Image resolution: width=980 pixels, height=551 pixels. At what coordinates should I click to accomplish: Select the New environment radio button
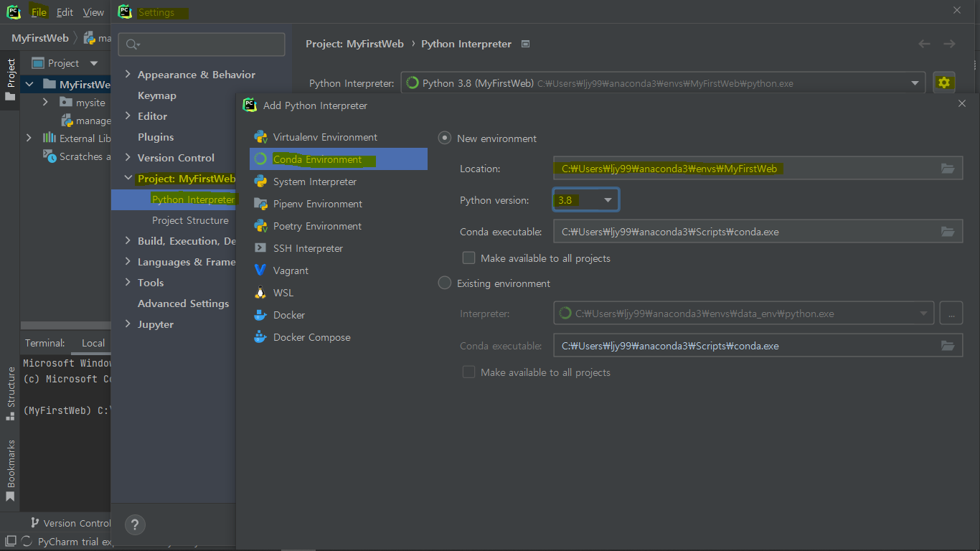pos(445,138)
